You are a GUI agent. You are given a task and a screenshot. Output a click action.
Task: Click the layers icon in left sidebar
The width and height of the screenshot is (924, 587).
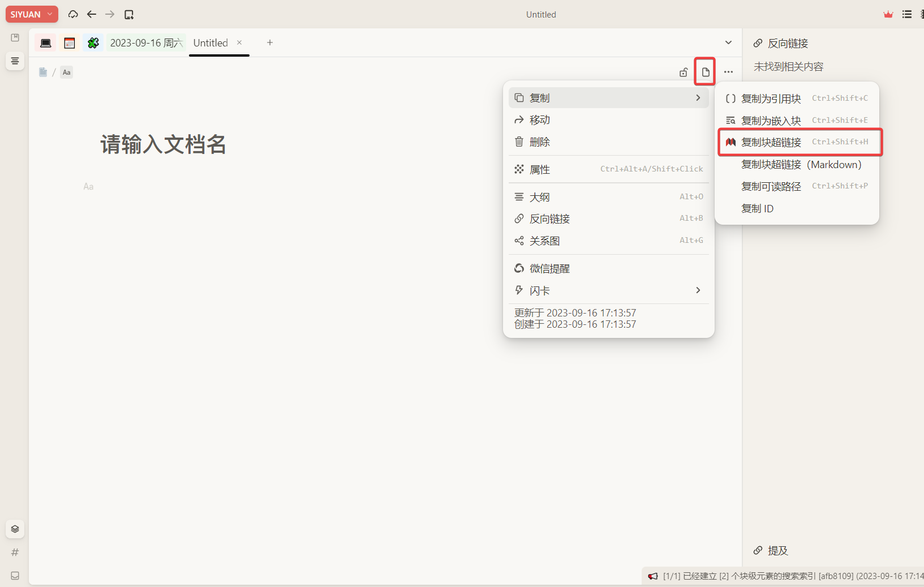15,529
